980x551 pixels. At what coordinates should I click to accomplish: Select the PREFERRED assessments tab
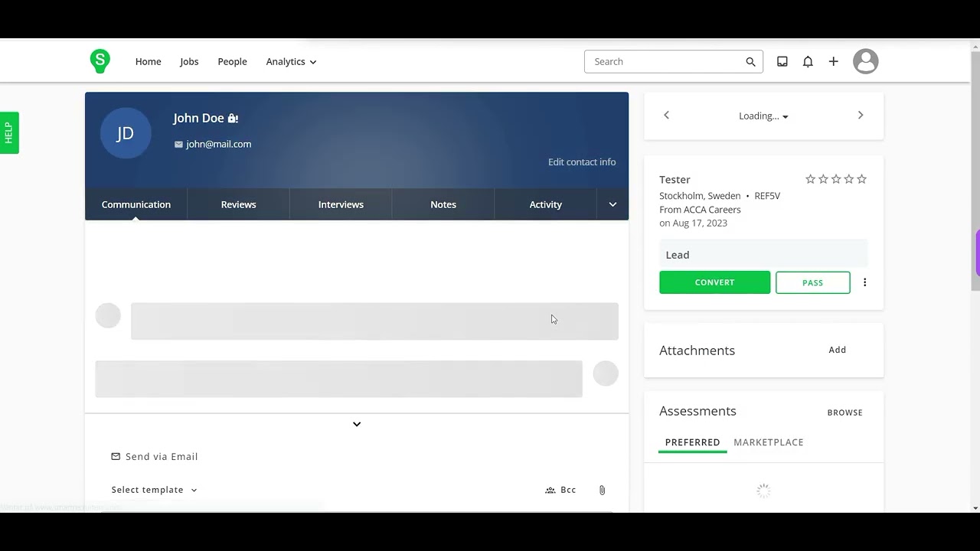(x=693, y=442)
